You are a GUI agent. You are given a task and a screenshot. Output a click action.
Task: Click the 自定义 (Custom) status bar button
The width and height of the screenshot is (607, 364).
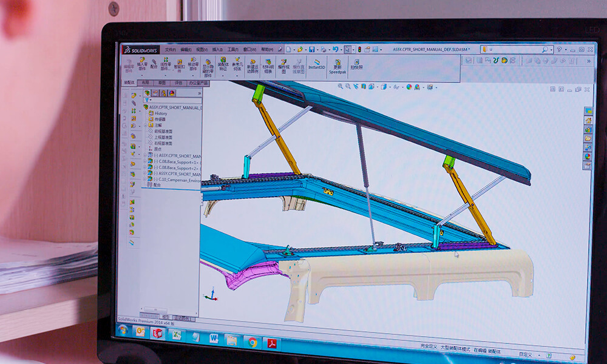click(x=525, y=354)
